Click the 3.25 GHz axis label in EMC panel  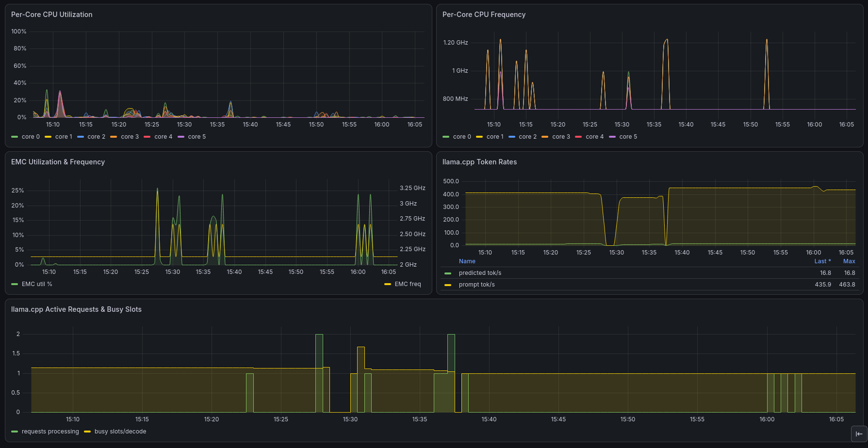[x=412, y=188]
